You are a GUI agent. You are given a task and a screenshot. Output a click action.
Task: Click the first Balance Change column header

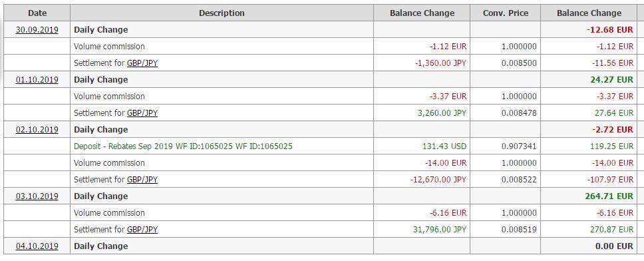tap(422, 13)
